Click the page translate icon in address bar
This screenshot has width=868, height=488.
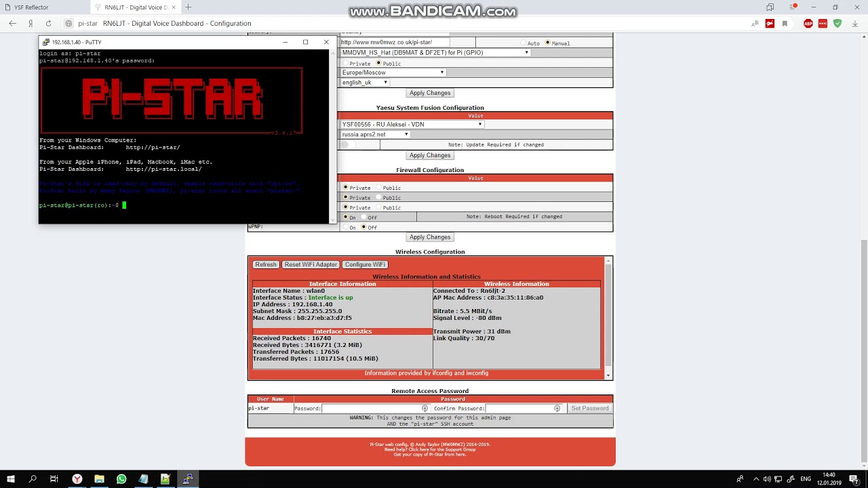pos(755,23)
